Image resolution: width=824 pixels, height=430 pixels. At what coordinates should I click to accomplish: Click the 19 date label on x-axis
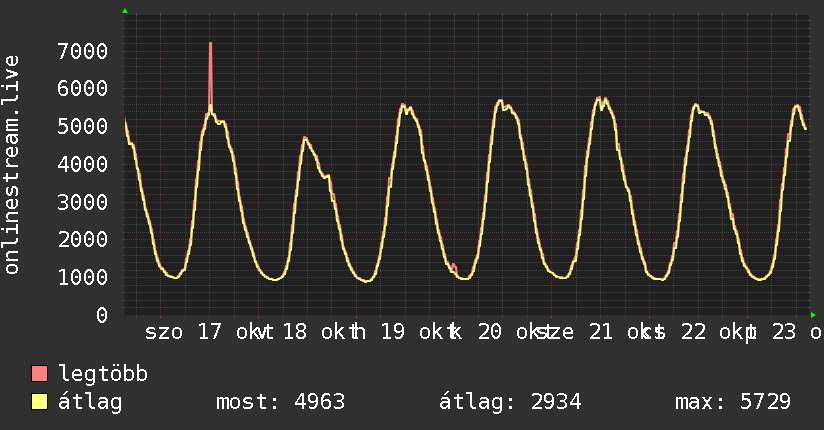click(x=393, y=332)
